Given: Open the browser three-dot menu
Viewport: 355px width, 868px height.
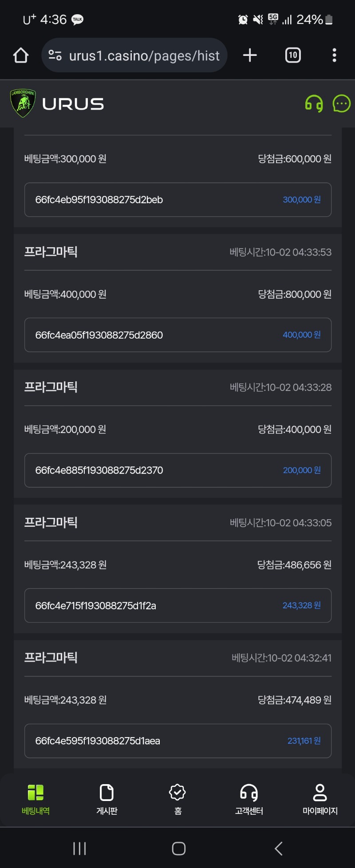Looking at the screenshot, I should [x=334, y=55].
